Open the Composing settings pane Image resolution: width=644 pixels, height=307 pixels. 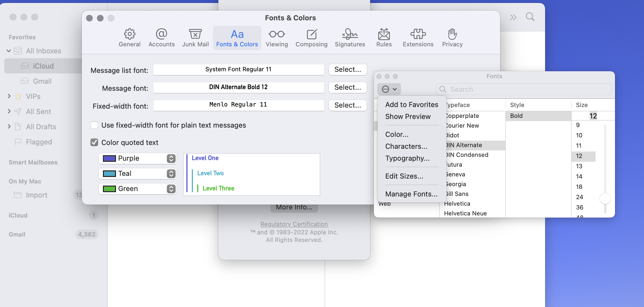(x=312, y=38)
